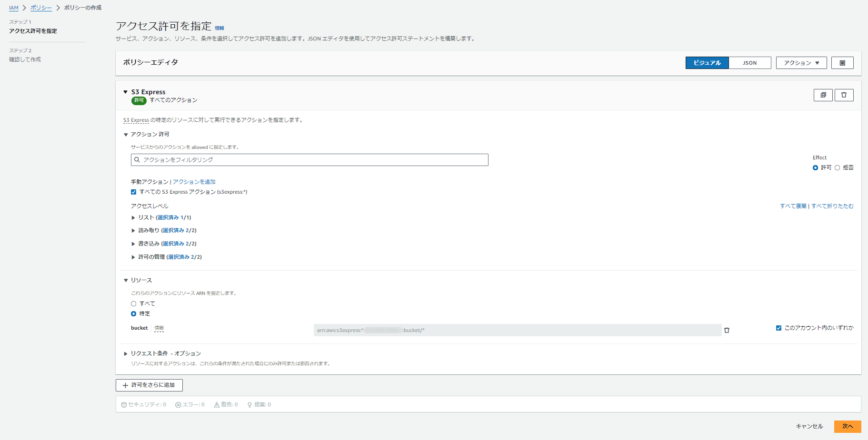This screenshot has height=440, width=868.
Task: Select アクセス許可を指定 step in sidebar
Action: (x=33, y=31)
